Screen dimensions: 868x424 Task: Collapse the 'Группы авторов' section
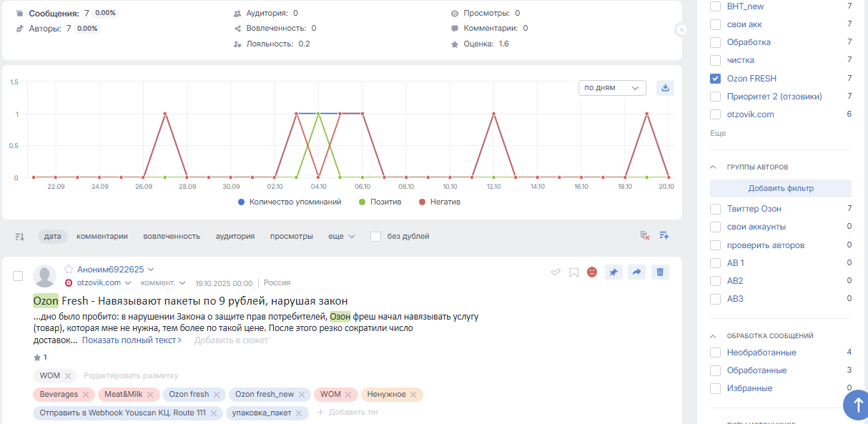713,167
